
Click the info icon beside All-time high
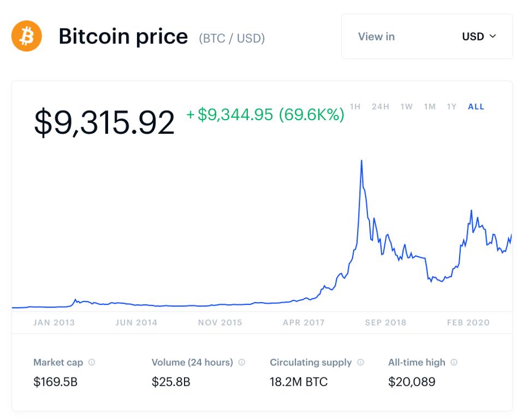coord(454,362)
